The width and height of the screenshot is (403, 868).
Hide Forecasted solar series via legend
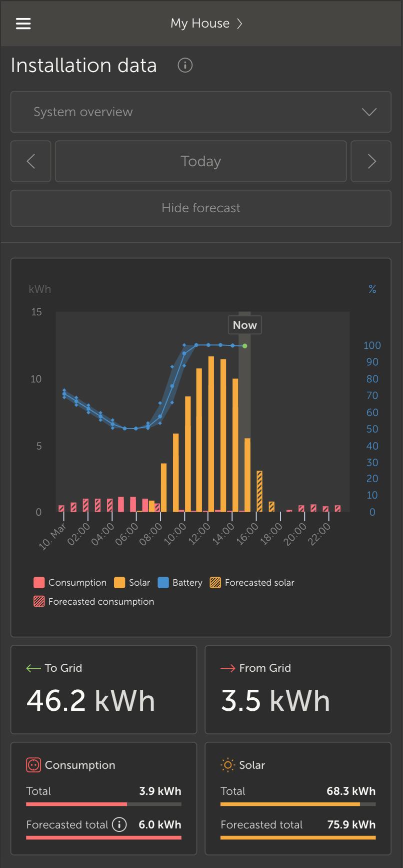click(253, 583)
